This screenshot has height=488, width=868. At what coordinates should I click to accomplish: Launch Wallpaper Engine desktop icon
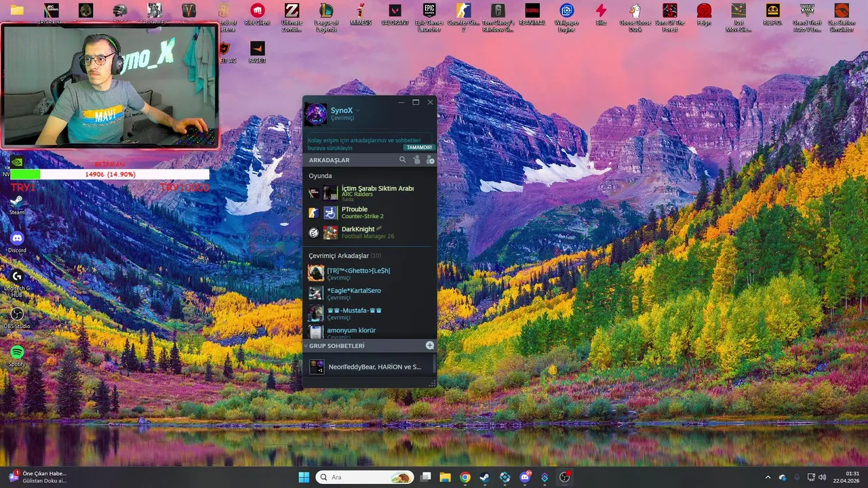[x=567, y=17]
